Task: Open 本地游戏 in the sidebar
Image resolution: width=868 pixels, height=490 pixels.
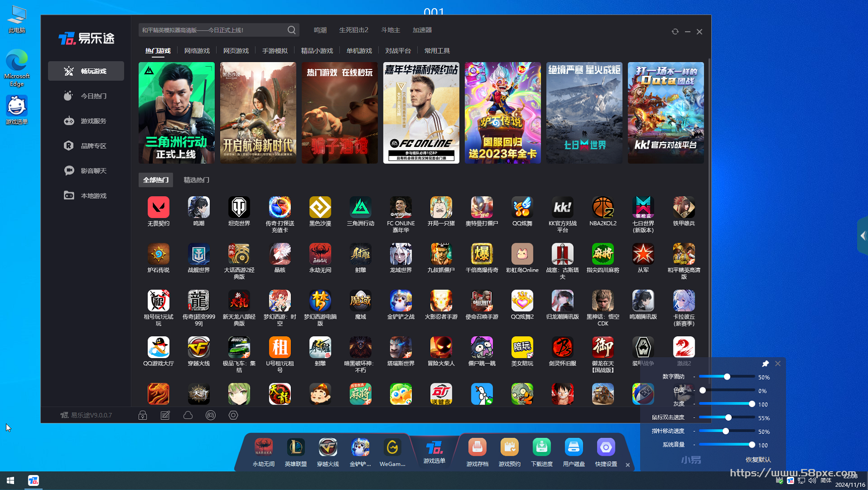Action: tap(86, 196)
